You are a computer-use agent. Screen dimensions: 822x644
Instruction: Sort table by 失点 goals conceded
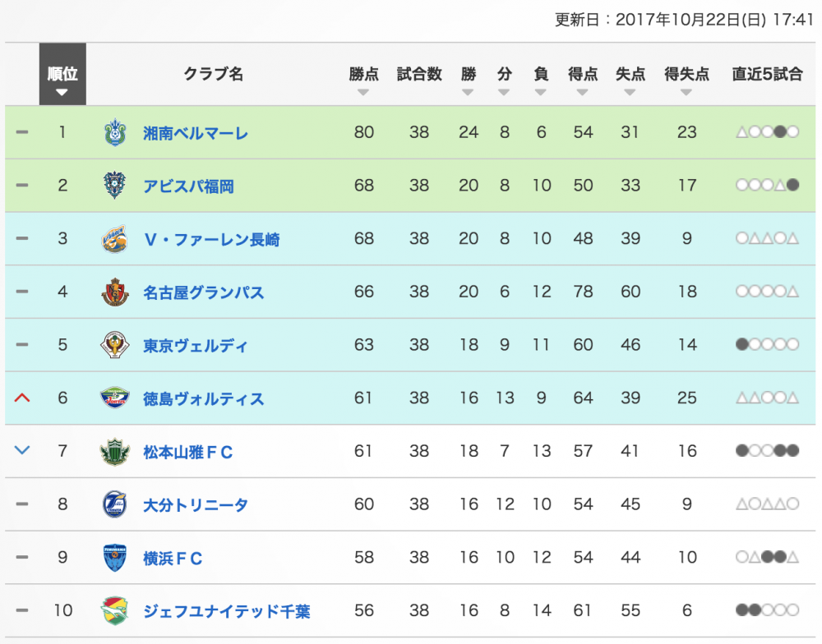click(x=630, y=79)
